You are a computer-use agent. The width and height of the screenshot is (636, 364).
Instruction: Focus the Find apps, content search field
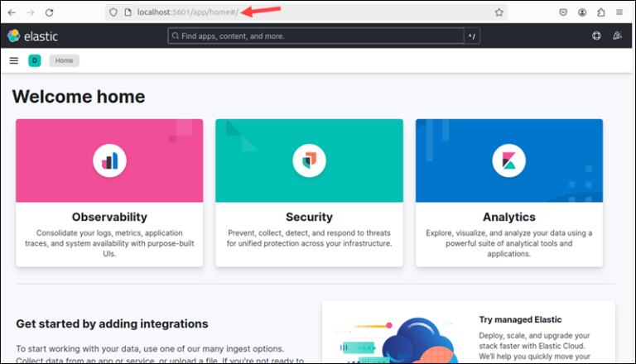pos(315,36)
